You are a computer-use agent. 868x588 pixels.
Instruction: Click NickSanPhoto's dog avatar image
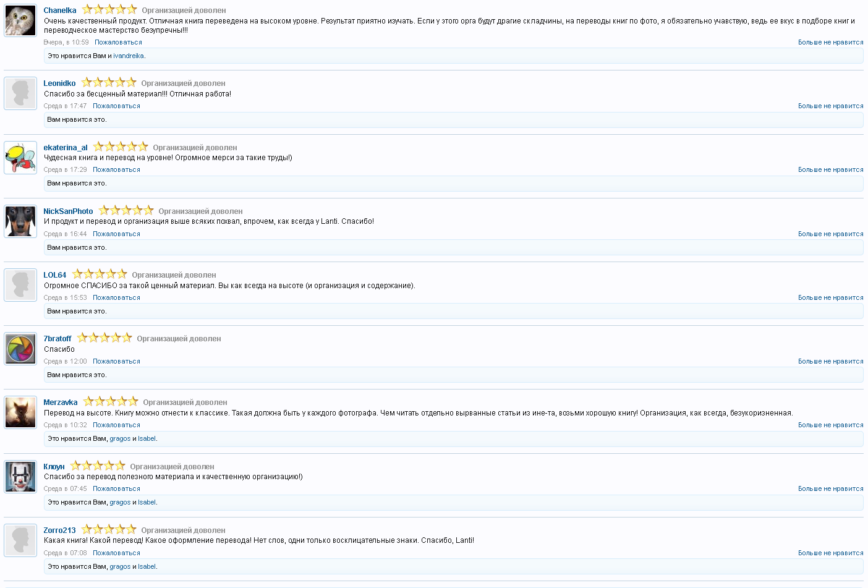[20, 221]
